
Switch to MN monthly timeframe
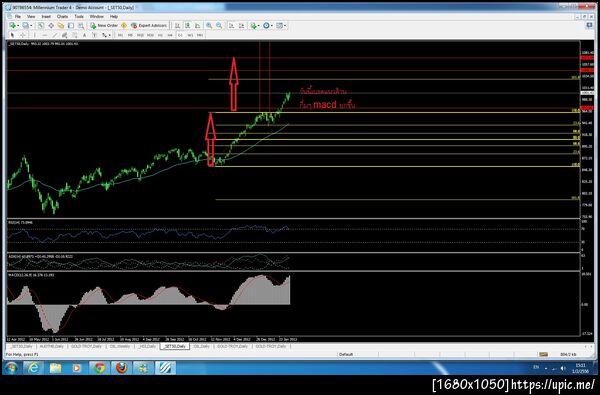click(x=200, y=35)
